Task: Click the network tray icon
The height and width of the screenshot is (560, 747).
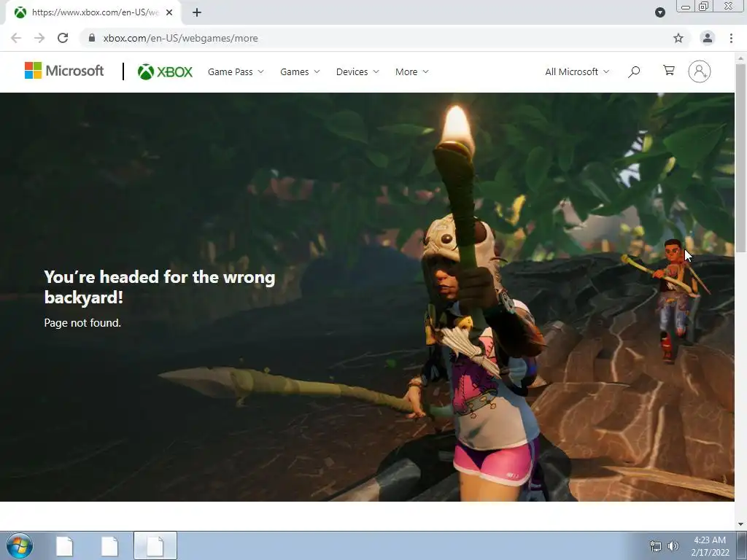Action: click(656, 546)
